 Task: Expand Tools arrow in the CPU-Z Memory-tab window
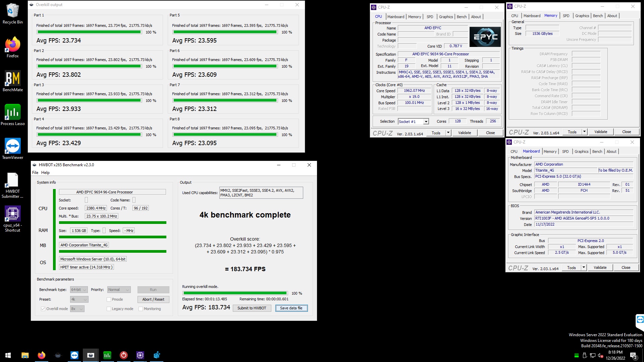click(x=584, y=132)
